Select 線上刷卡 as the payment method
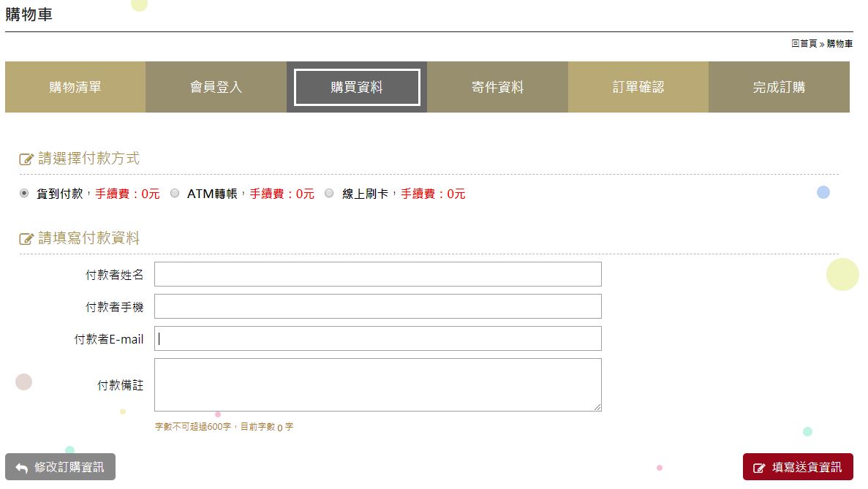The image size is (868, 489). [x=329, y=194]
